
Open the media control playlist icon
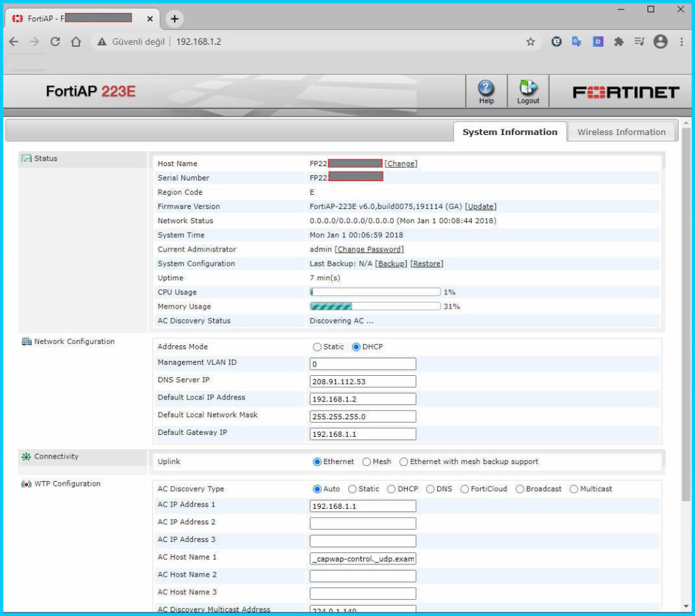639,41
